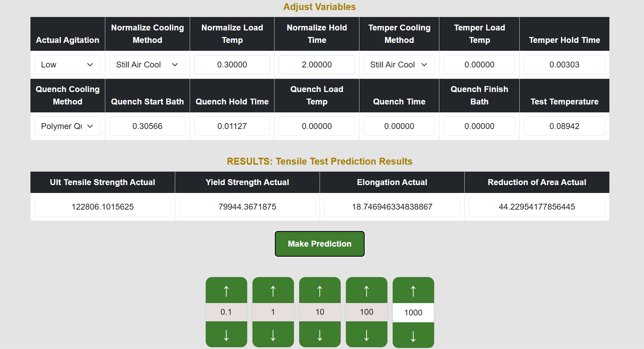644x349 pixels.
Task: Click the up arrow above 0.1 step
Action: (x=226, y=291)
